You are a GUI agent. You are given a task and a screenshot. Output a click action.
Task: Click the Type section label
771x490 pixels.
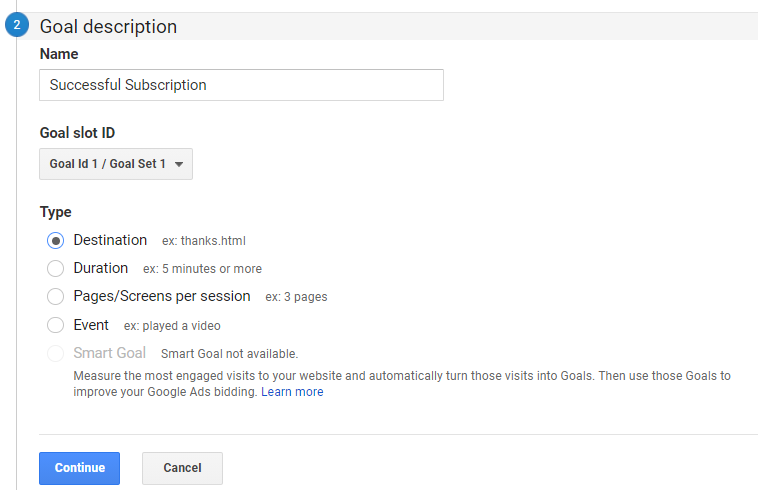pos(56,212)
